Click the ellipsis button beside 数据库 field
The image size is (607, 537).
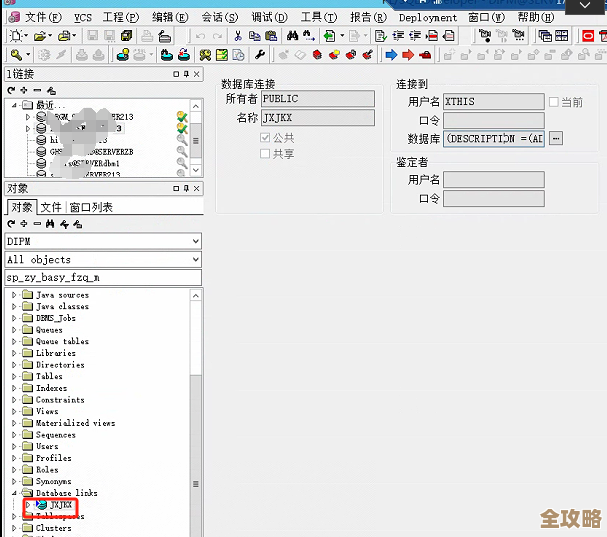coord(556,138)
